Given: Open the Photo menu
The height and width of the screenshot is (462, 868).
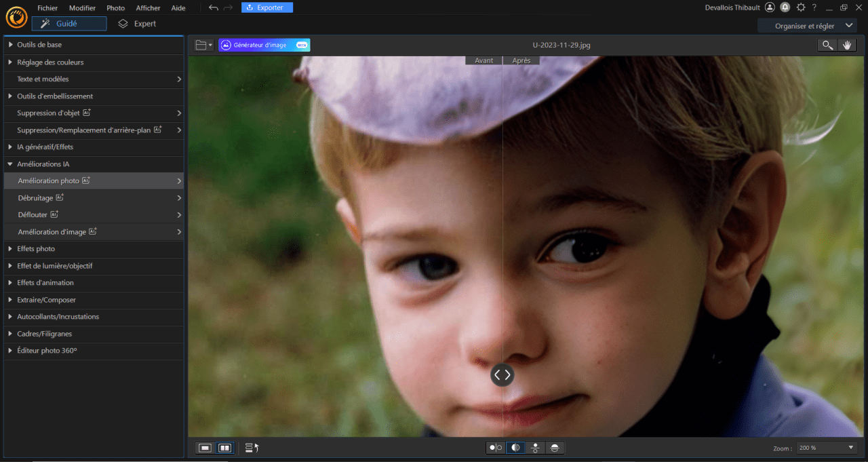Looking at the screenshot, I should click(x=115, y=7).
